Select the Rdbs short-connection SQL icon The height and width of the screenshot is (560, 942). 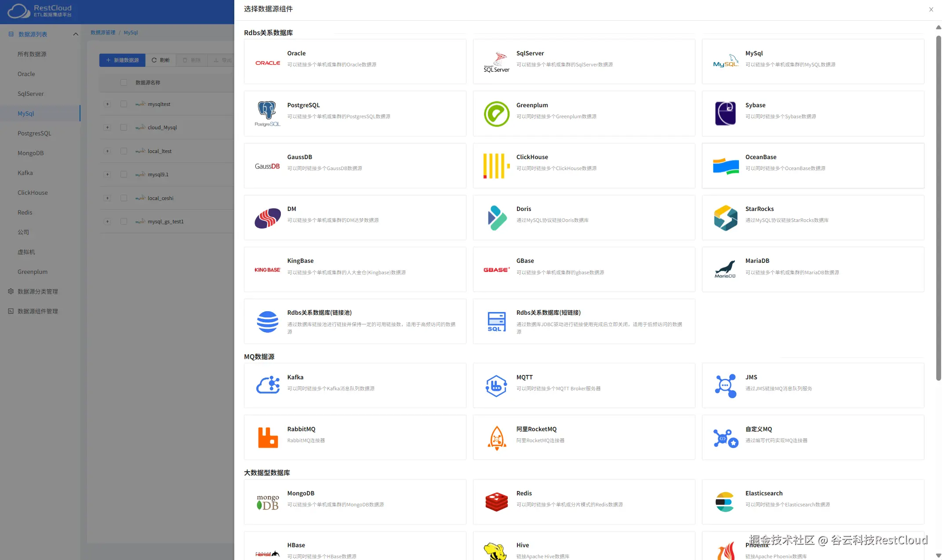[497, 322]
